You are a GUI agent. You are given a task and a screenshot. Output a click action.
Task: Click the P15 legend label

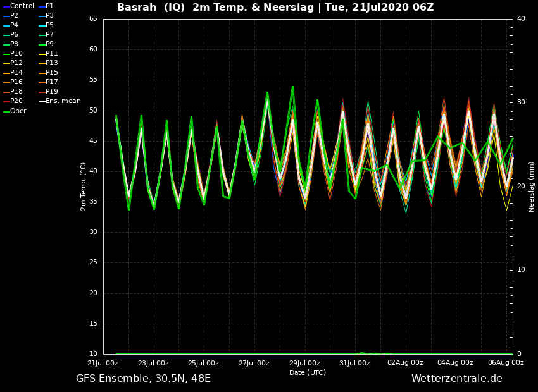click(x=52, y=72)
